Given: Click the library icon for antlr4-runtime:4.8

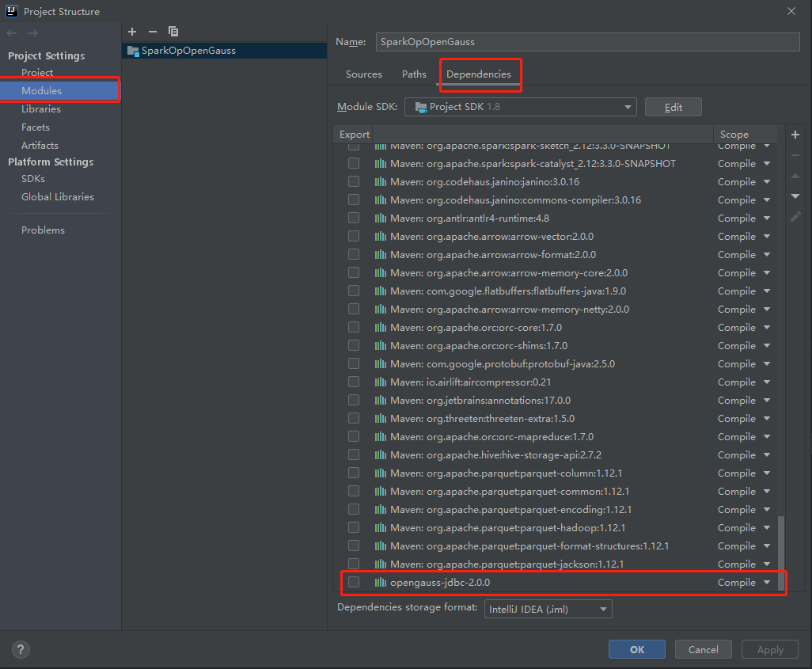Looking at the screenshot, I should pos(381,219).
